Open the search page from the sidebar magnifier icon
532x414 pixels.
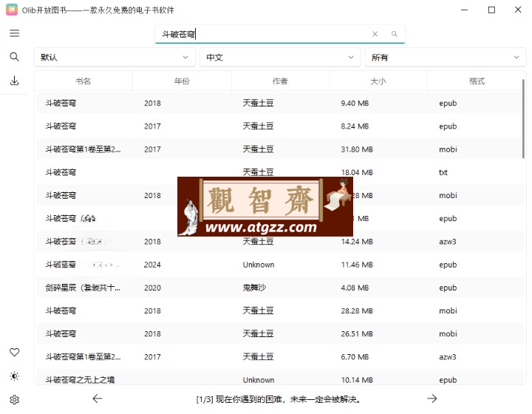click(x=14, y=57)
